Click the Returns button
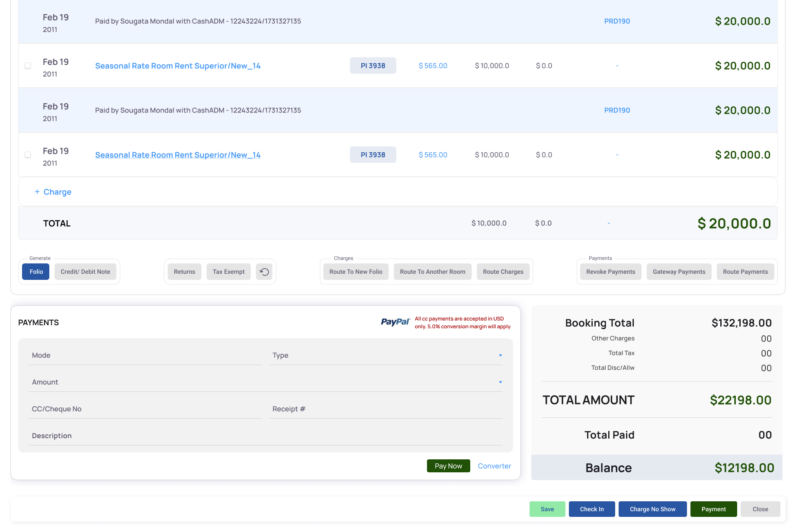 184,272
